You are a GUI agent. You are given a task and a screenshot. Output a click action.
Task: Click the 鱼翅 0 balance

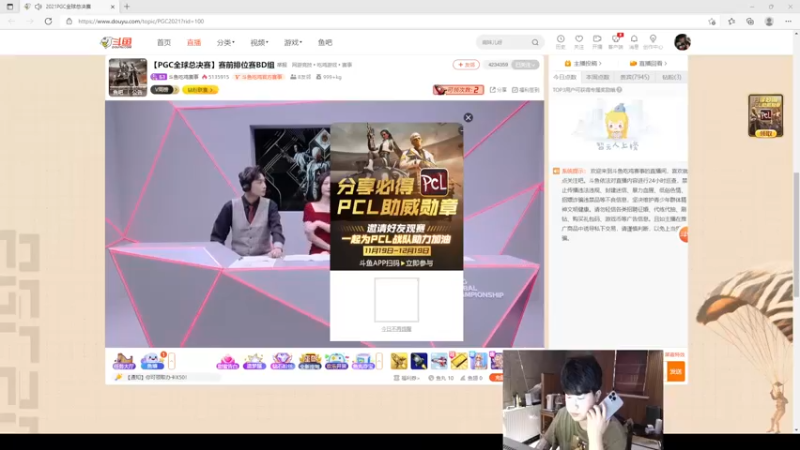pos(471,378)
